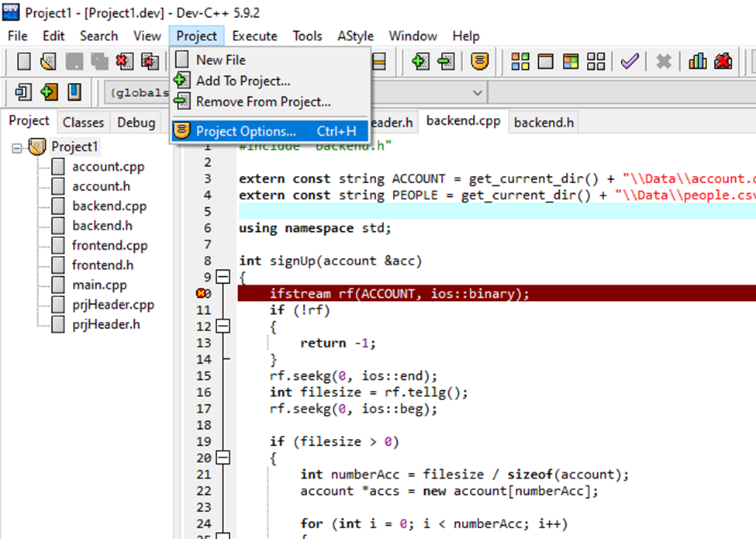Image resolution: width=756 pixels, height=539 pixels.
Task: Click the Goto Bookmarks blue book icon
Action: [x=74, y=92]
